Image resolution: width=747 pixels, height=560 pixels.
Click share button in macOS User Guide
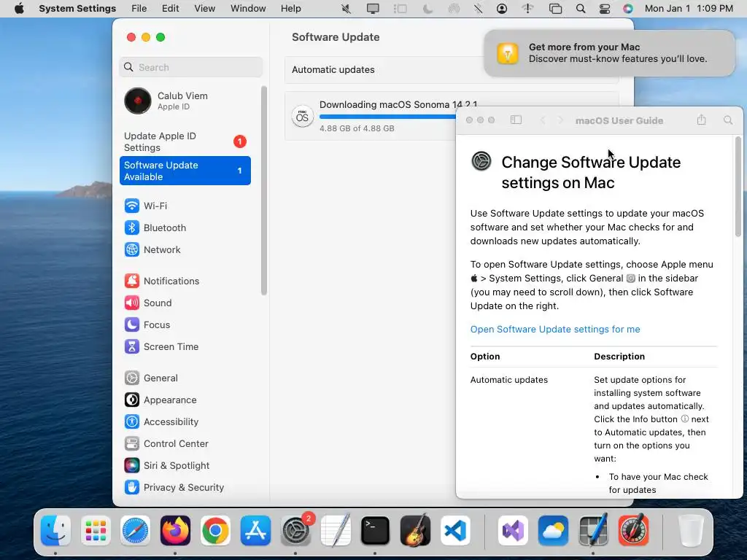point(701,120)
